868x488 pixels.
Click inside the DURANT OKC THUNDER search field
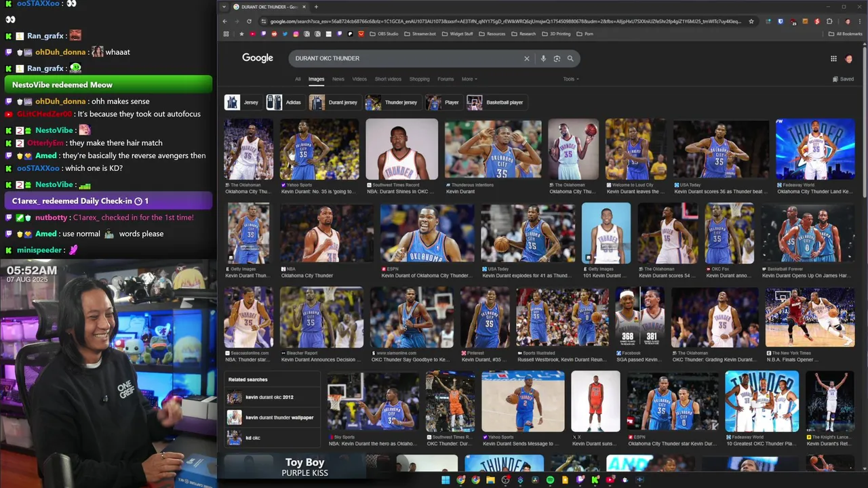pyautogui.click(x=407, y=58)
